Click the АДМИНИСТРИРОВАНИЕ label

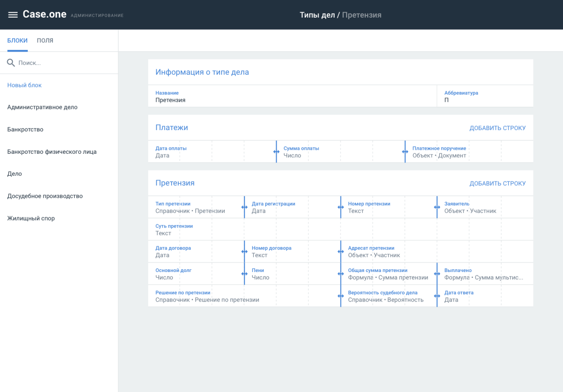pyautogui.click(x=97, y=16)
